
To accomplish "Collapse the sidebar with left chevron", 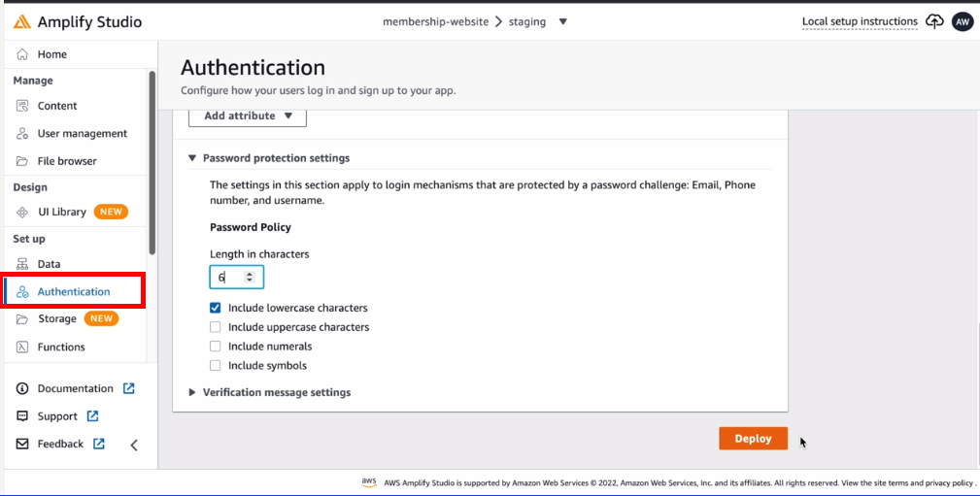I will coord(134,445).
